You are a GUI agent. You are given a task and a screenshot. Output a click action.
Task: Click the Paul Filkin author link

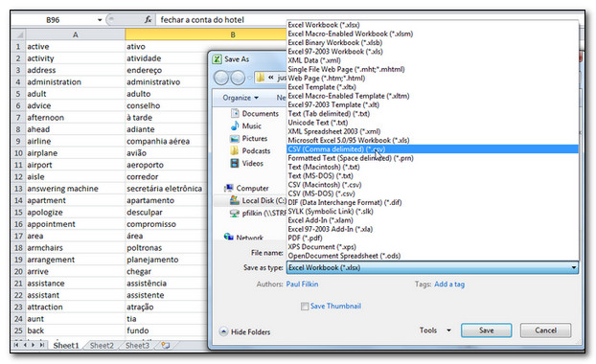click(302, 284)
